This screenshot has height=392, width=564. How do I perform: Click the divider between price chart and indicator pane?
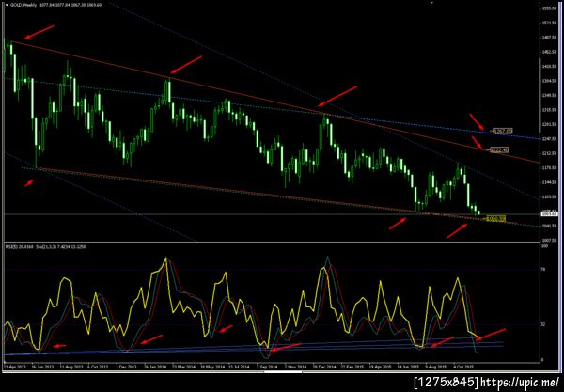[x=272, y=243]
